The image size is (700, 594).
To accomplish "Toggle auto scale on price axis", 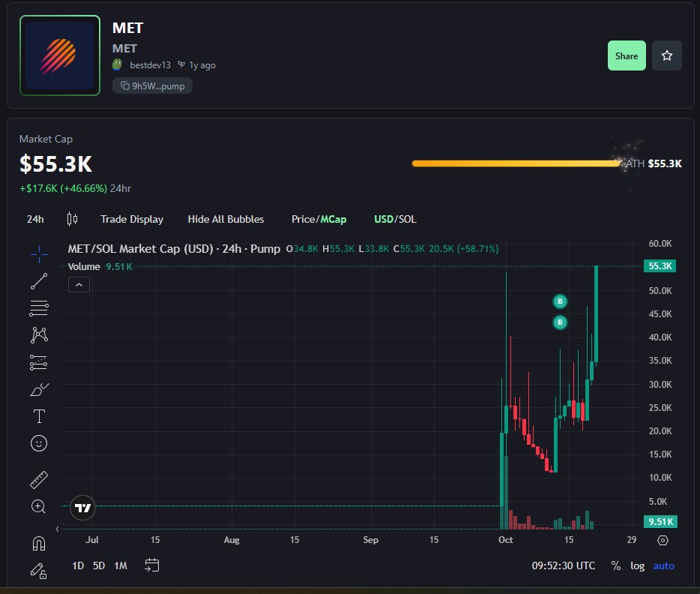I will (x=663, y=565).
